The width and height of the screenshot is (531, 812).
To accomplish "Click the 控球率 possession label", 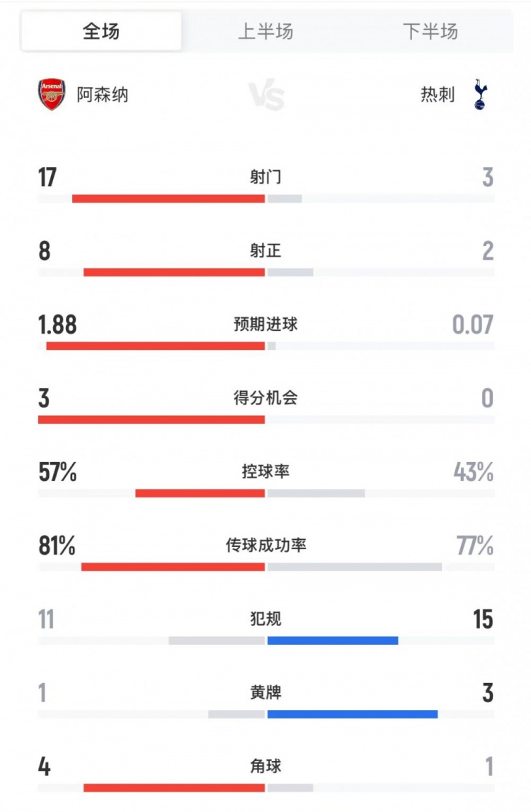I will [x=265, y=472].
